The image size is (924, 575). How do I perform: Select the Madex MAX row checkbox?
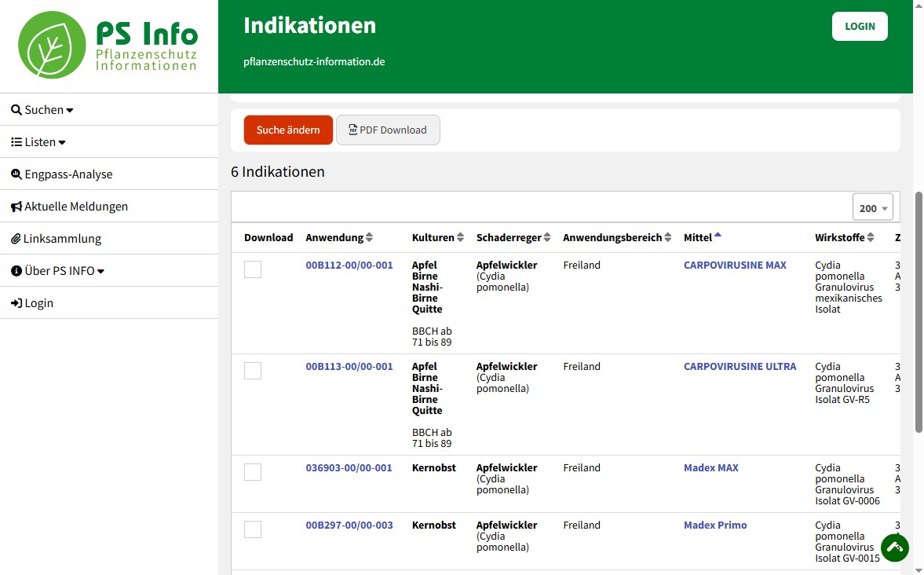253,472
